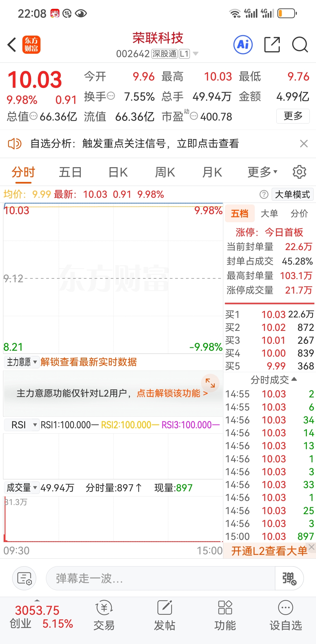
Task: Tap the 买2 10.02 row
Action: pyautogui.click(x=270, y=327)
